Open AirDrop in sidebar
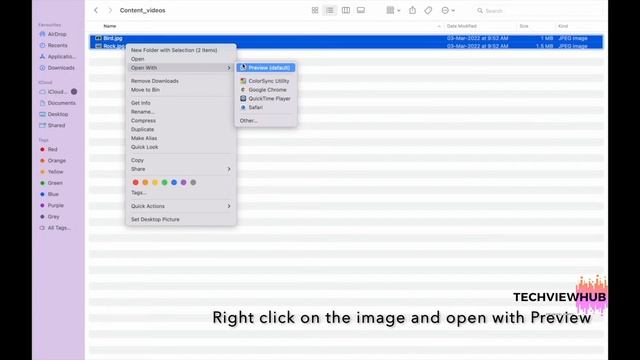 tap(57, 34)
